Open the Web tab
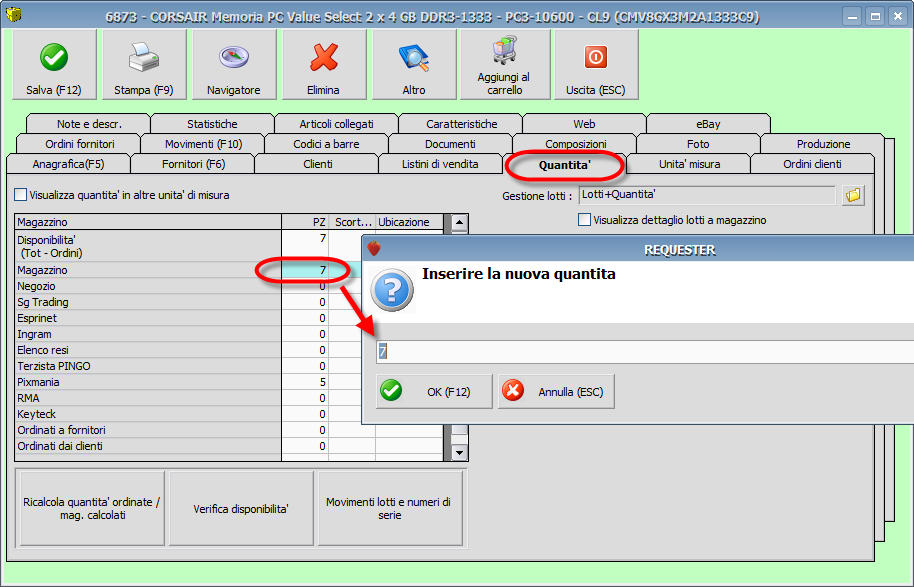Image resolution: width=914 pixels, height=587 pixels. coord(584,124)
